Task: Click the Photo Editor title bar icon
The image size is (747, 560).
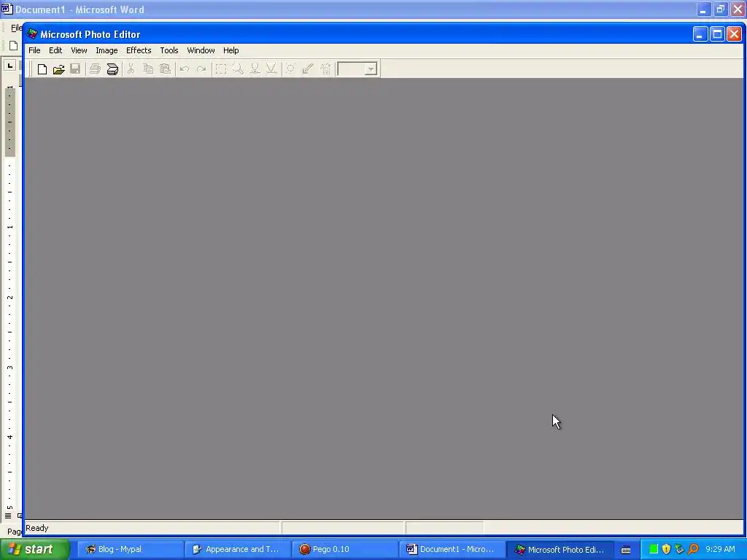Action: coord(32,34)
